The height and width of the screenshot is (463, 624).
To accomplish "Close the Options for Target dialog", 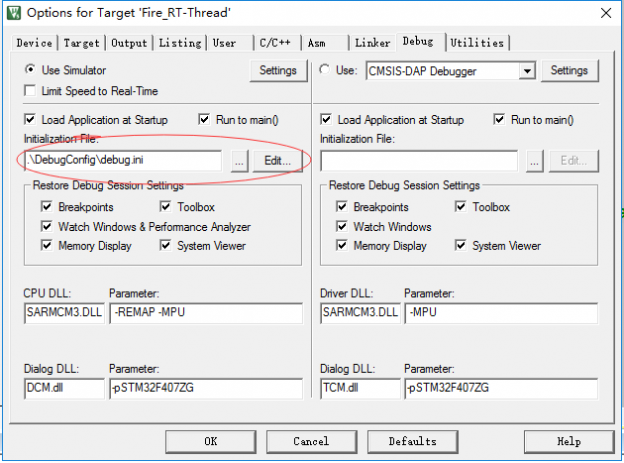I will click(x=603, y=12).
